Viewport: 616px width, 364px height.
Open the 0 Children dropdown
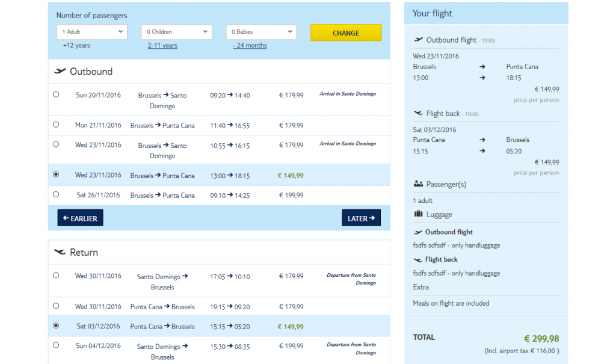coord(177,32)
